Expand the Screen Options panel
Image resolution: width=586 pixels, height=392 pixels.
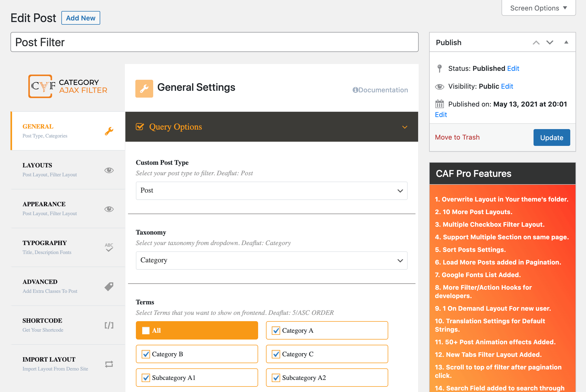pyautogui.click(x=538, y=8)
